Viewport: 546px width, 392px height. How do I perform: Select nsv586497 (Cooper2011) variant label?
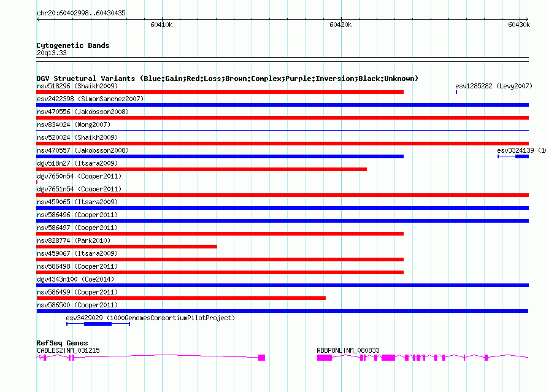(x=77, y=228)
